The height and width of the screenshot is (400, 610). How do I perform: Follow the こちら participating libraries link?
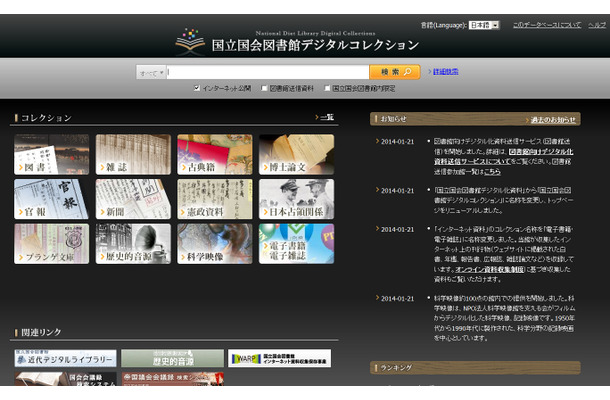click(492, 172)
